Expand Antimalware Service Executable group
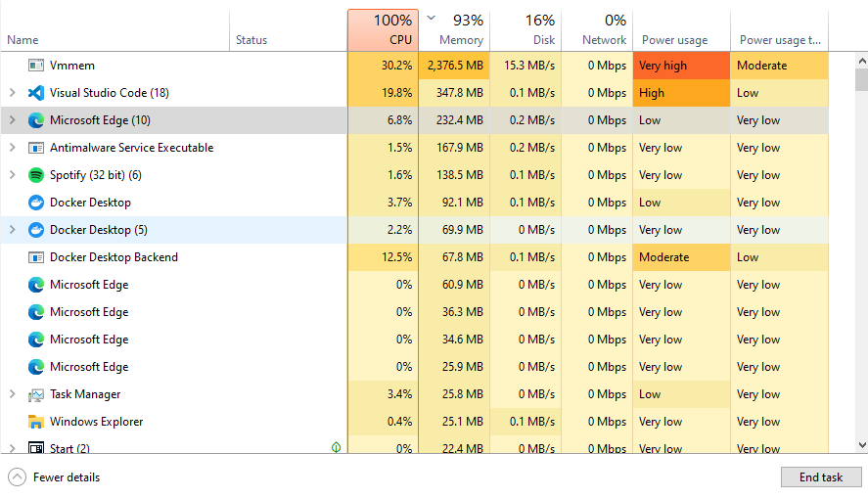868x499 pixels. point(12,148)
